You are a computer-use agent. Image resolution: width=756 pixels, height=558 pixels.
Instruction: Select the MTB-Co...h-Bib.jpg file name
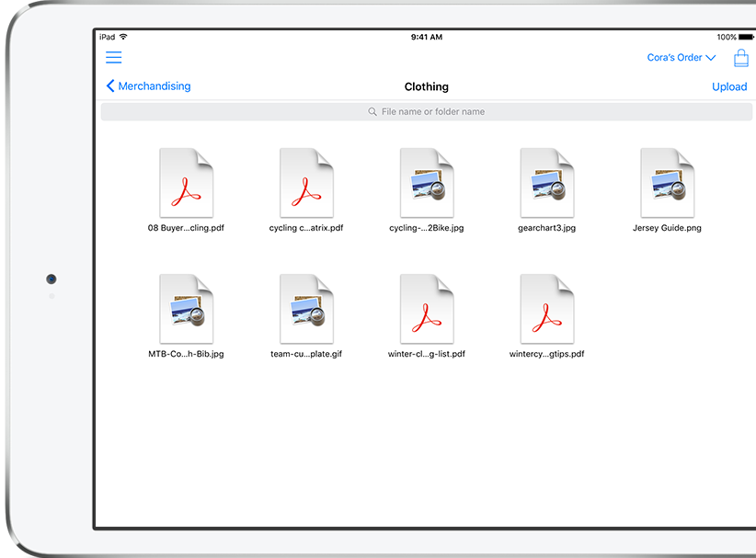pyautogui.click(x=186, y=354)
